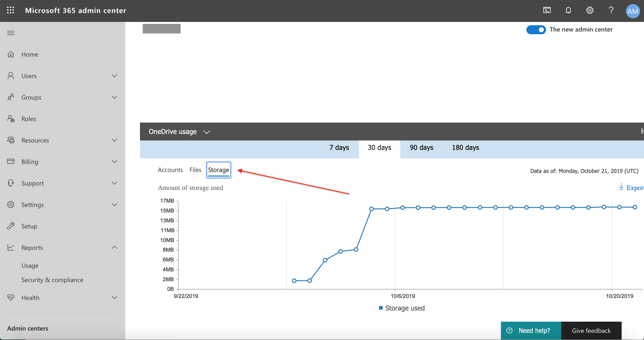Click the Resources printer icon

coord(11,140)
